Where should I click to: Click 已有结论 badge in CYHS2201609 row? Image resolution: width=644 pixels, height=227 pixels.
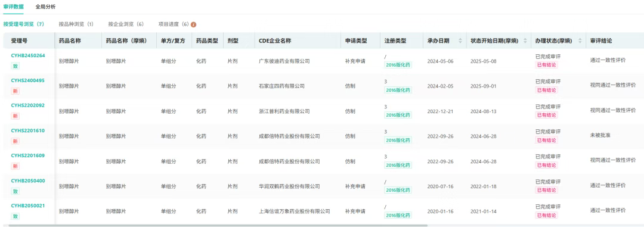coord(547,166)
